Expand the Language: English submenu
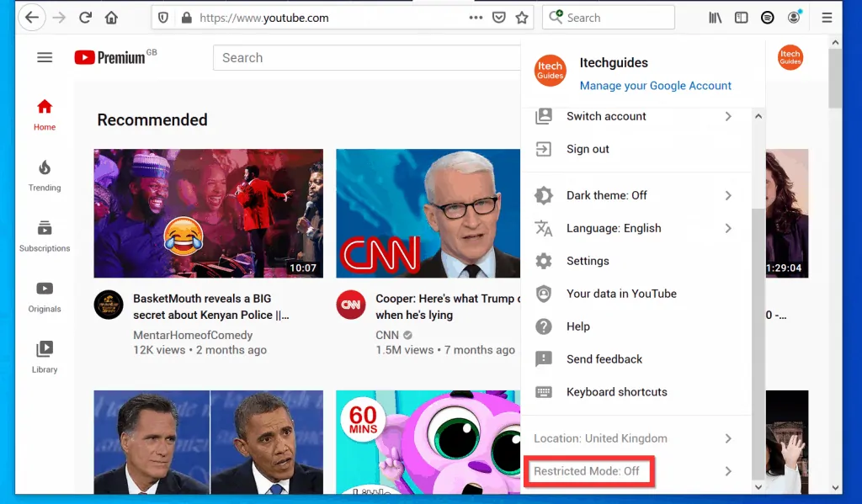The width and height of the screenshot is (862, 504). 636,228
